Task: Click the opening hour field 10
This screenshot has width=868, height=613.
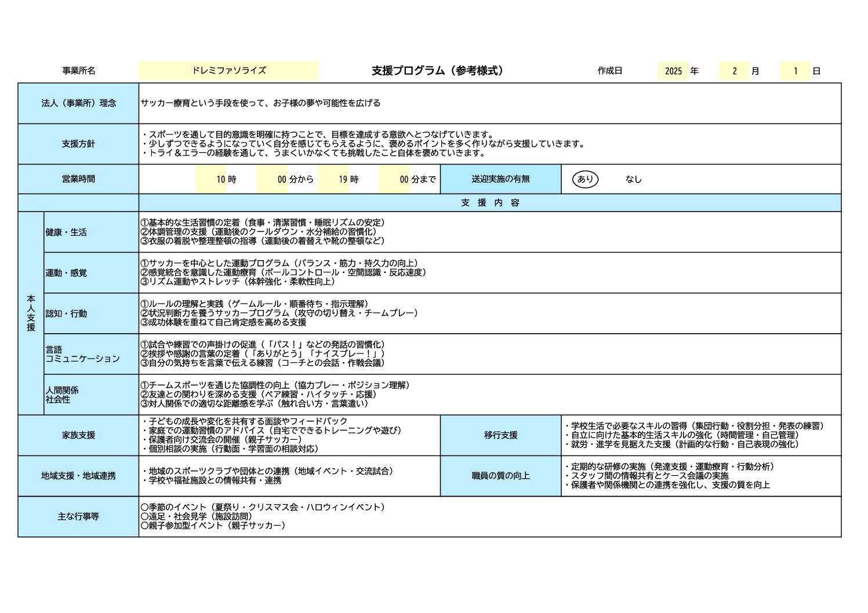Action: click(x=212, y=179)
